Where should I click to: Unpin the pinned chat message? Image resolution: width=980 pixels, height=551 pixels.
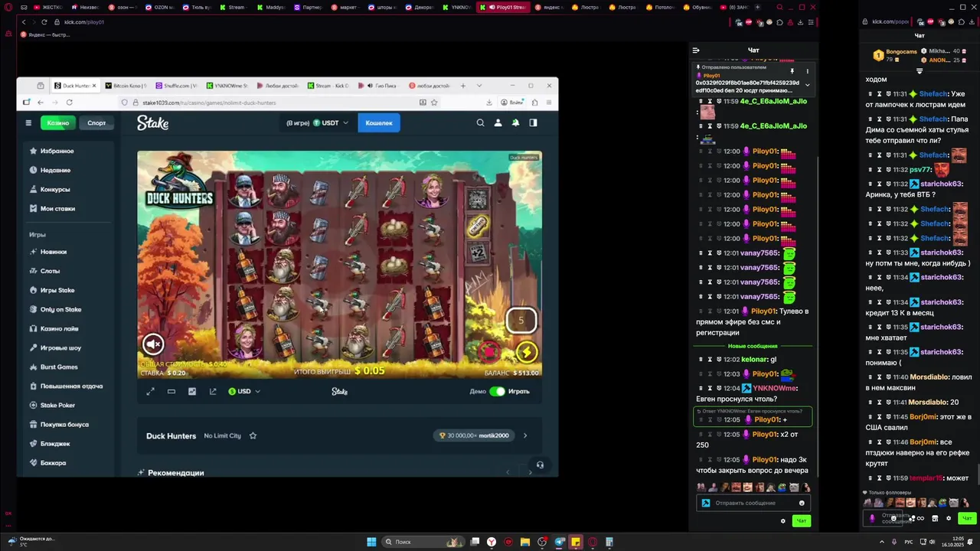tap(792, 71)
